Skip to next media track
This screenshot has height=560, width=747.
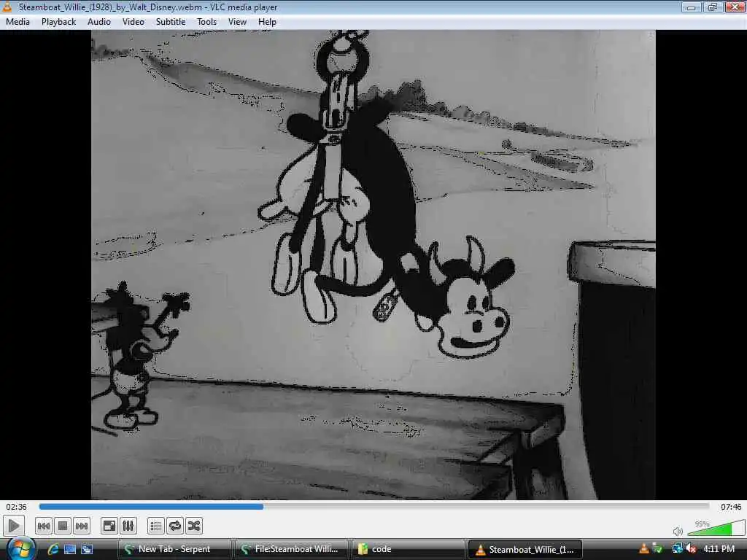(x=82, y=526)
